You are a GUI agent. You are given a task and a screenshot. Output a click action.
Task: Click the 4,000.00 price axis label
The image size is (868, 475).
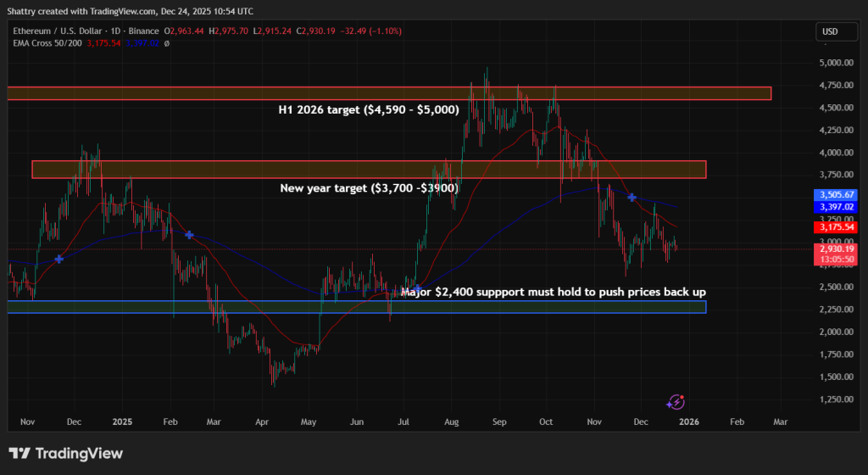click(836, 152)
